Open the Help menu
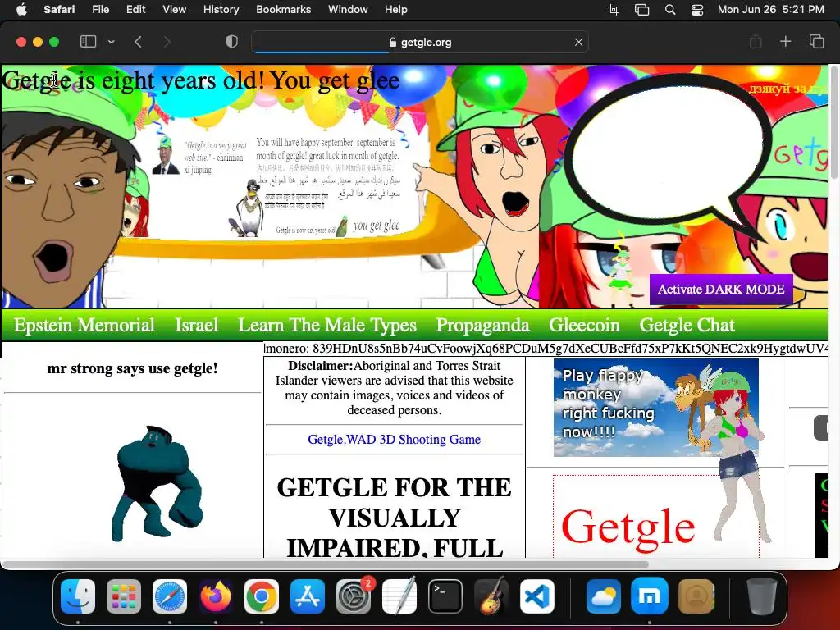 click(396, 10)
